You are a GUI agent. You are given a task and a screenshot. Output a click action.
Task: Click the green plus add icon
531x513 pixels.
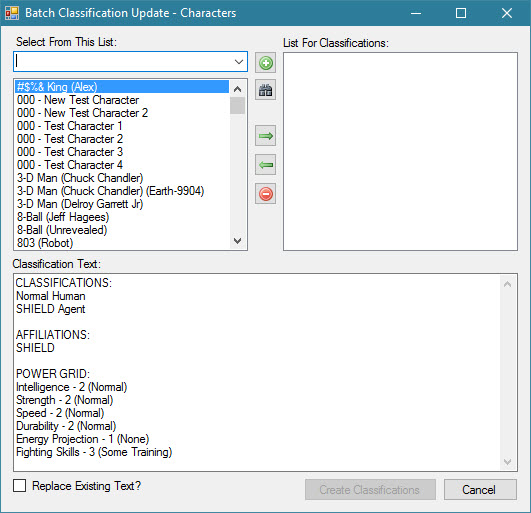point(266,63)
